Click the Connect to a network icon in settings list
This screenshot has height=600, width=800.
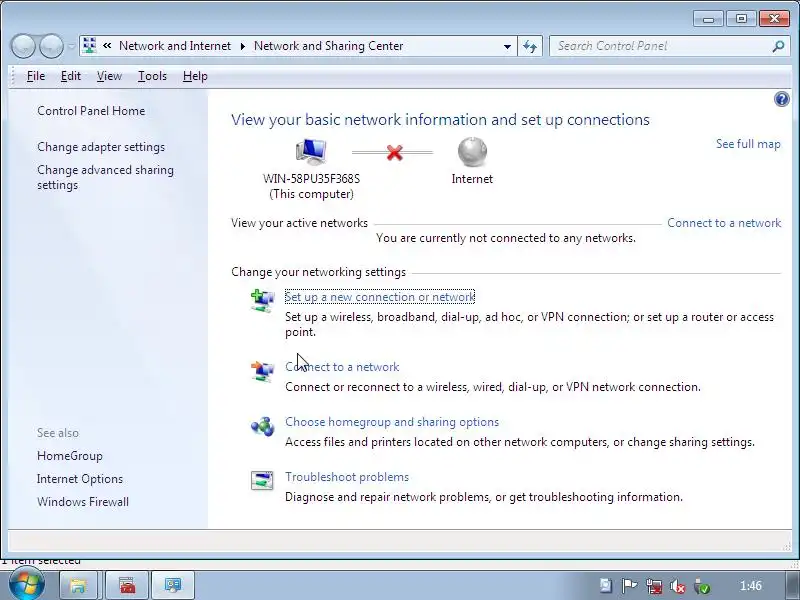pyautogui.click(x=262, y=370)
